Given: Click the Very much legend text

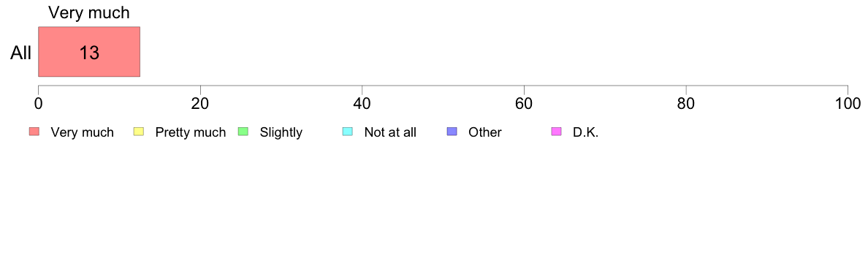Looking at the screenshot, I should click(82, 132).
